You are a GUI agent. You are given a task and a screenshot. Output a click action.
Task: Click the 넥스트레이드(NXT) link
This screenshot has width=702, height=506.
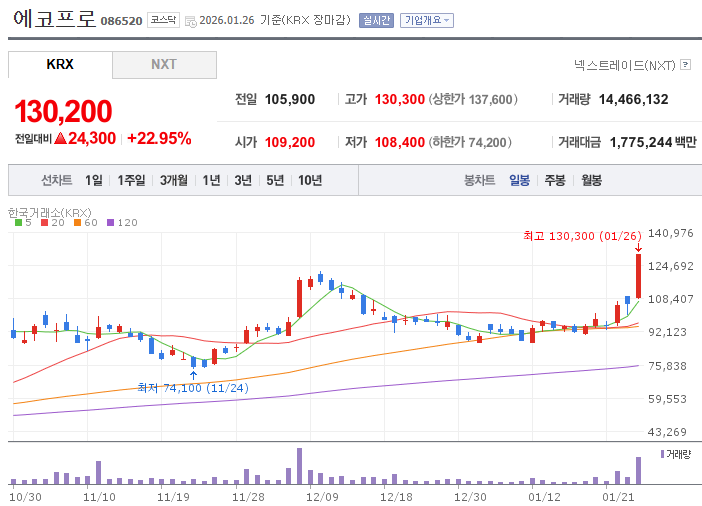pyautogui.click(x=625, y=65)
